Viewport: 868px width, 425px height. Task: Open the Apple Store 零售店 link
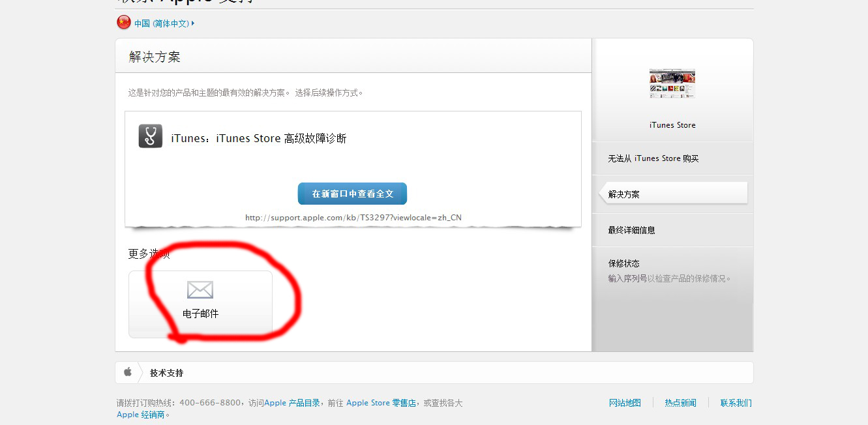click(381, 403)
